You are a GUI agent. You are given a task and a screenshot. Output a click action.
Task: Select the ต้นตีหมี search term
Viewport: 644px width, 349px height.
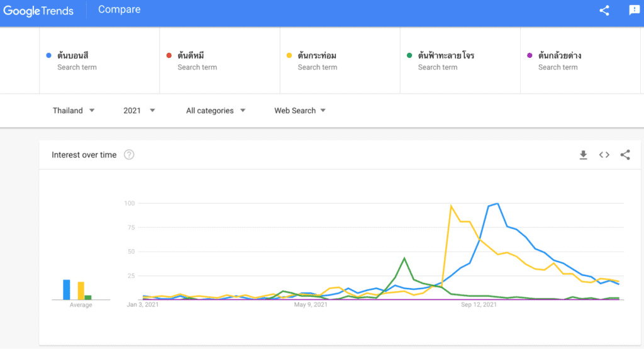[x=197, y=60]
